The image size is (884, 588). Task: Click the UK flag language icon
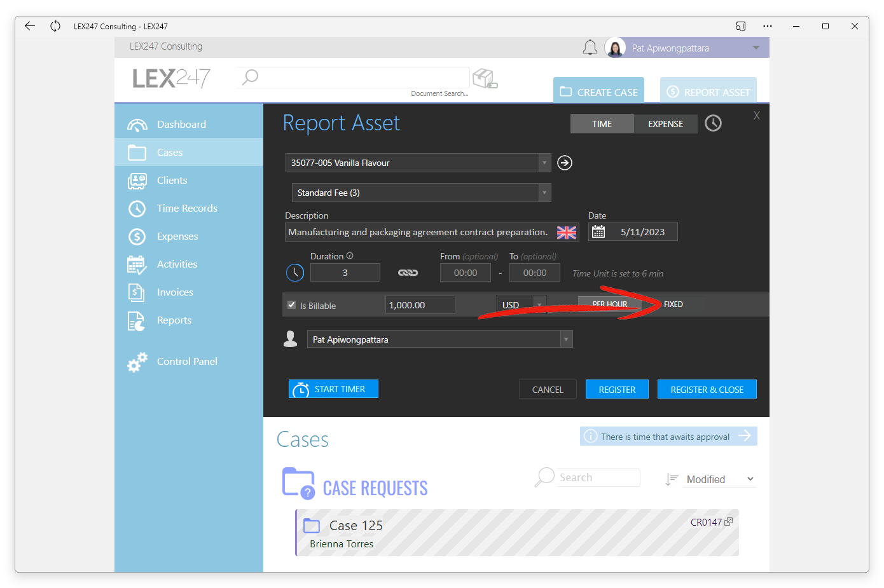point(566,233)
